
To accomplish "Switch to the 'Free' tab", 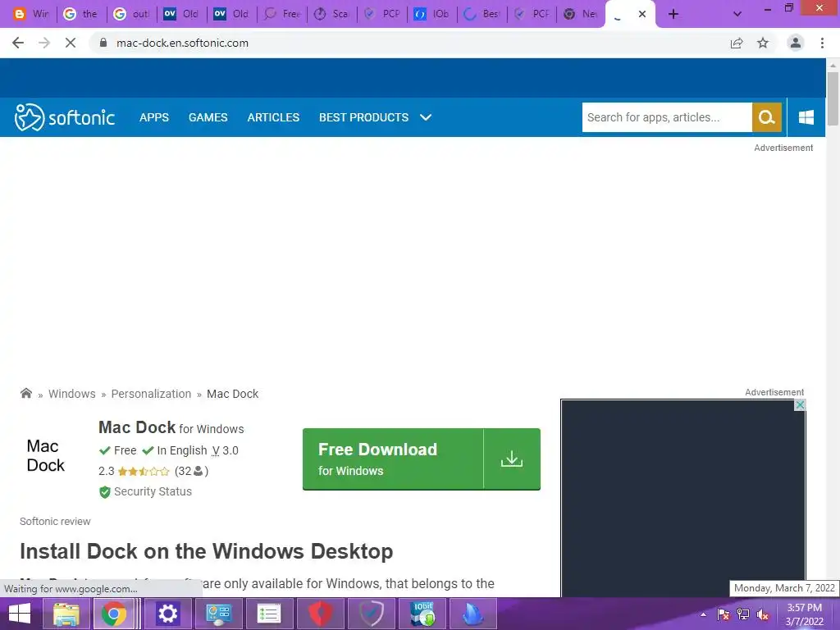I will coord(282,14).
